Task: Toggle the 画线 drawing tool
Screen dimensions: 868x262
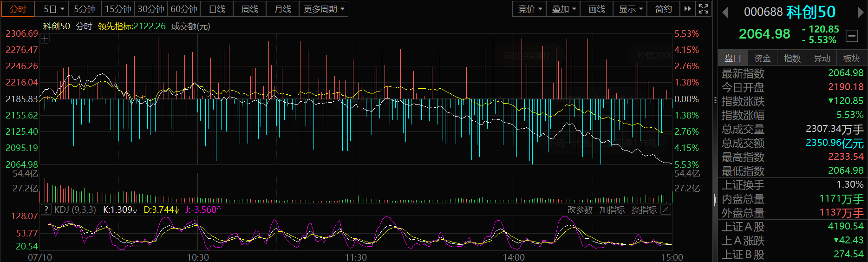Action: [x=597, y=9]
